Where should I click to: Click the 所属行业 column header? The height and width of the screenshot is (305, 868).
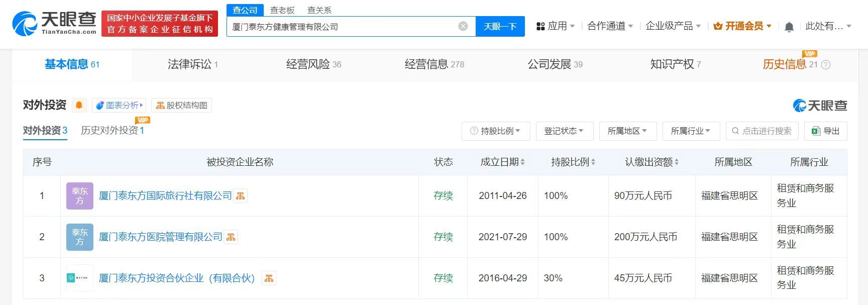(x=809, y=162)
